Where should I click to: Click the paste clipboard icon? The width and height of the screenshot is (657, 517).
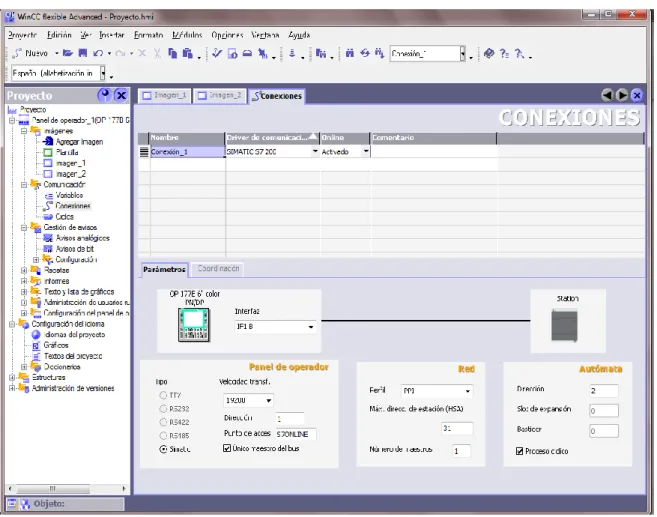(x=187, y=53)
